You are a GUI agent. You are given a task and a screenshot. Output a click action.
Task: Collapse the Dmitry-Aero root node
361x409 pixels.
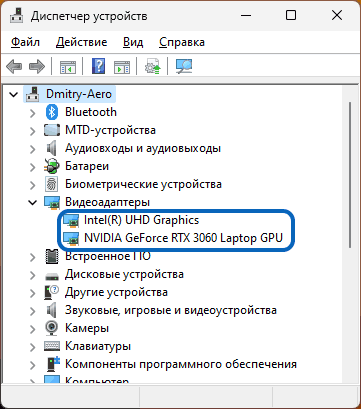pyautogui.click(x=13, y=95)
